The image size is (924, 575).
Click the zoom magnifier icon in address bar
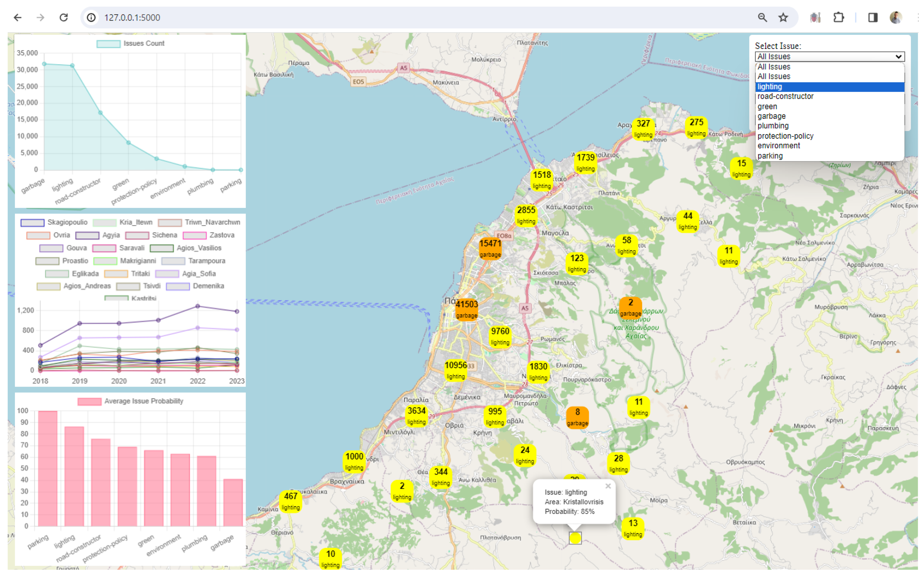pyautogui.click(x=762, y=18)
